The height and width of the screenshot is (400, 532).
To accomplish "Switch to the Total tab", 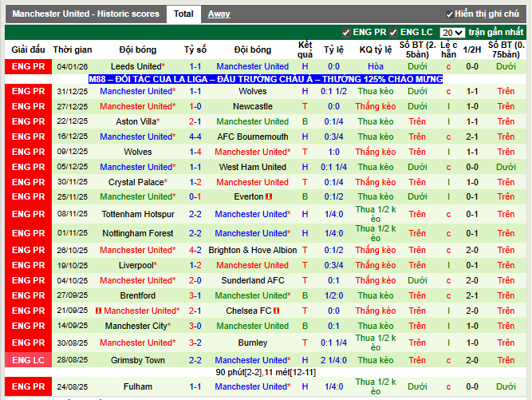I will (x=183, y=14).
